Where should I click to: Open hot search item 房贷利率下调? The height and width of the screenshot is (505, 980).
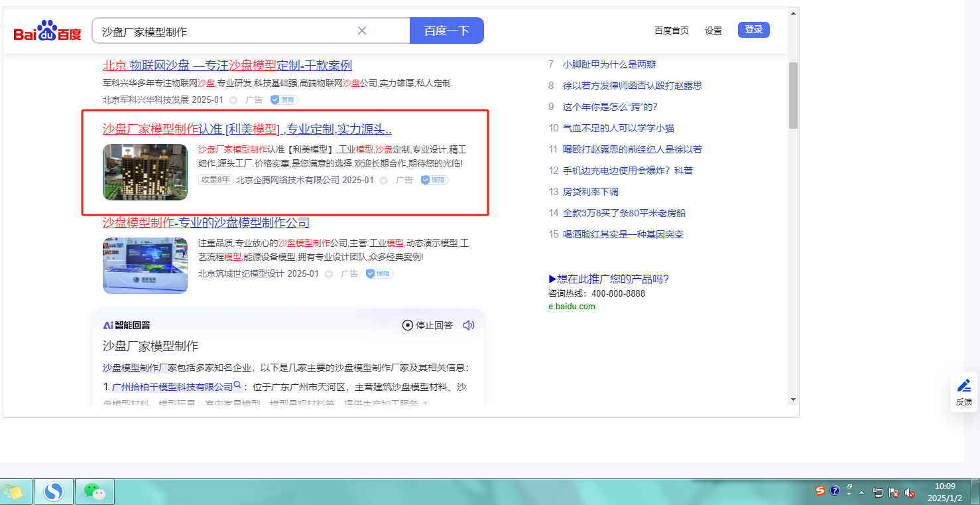tap(590, 192)
